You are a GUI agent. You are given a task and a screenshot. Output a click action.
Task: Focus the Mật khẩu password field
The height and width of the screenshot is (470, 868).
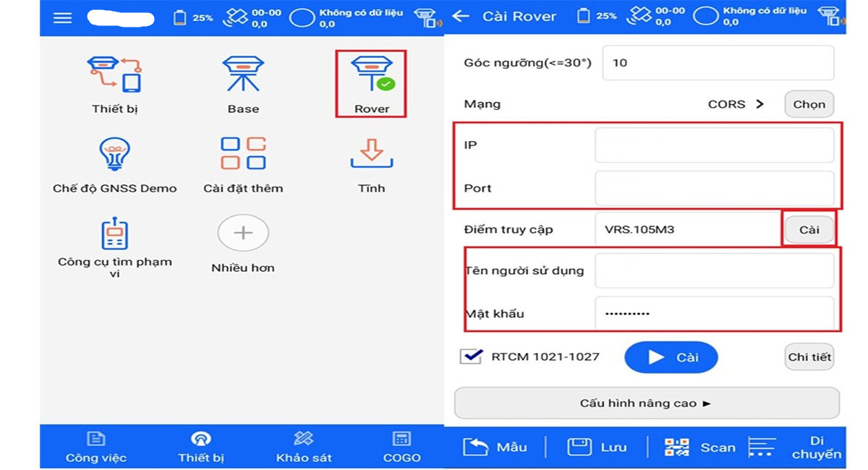(x=715, y=314)
